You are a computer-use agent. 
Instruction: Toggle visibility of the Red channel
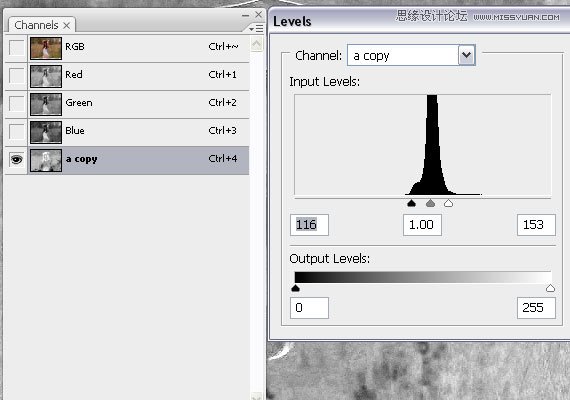point(16,76)
